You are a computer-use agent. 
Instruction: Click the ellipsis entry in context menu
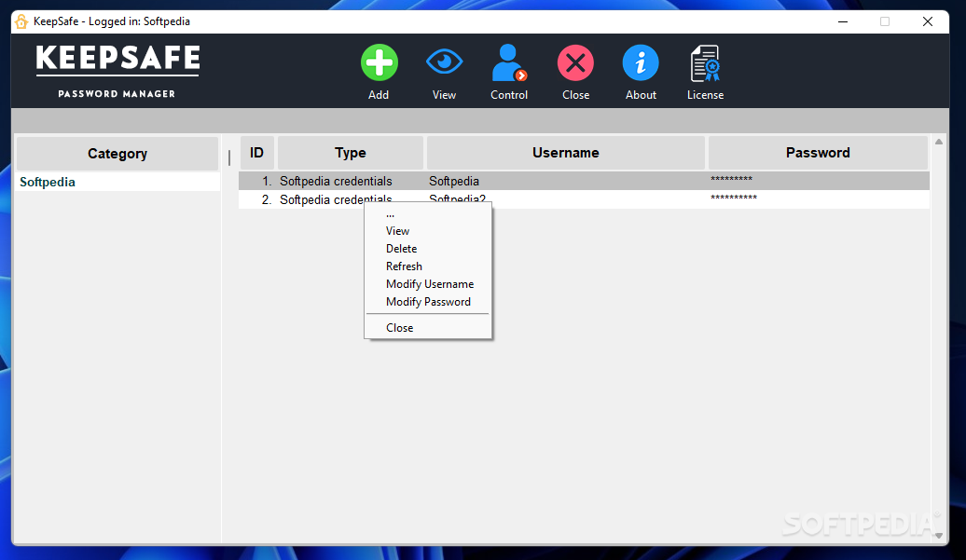pos(390,214)
